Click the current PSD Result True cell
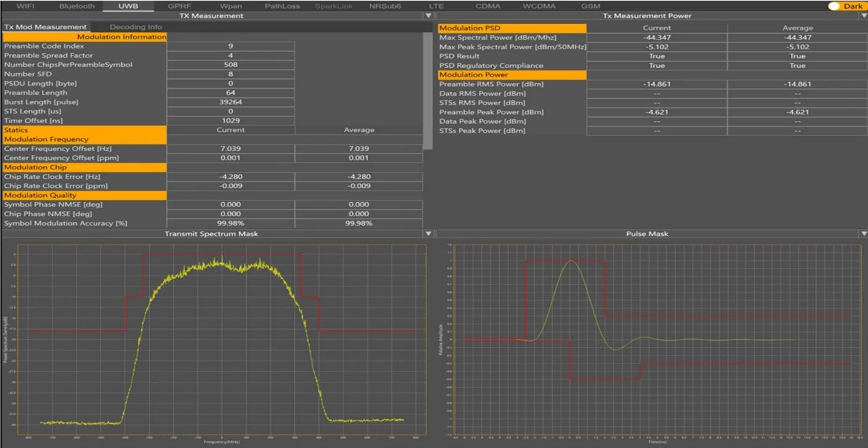The width and height of the screenshot is (868, 448). coord(657,56)
